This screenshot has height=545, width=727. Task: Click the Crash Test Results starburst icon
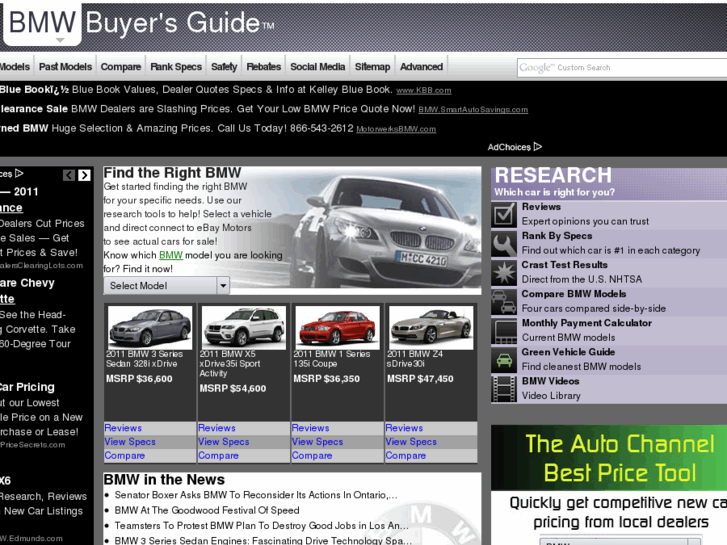pyautogui.click(x=504, y=273)
